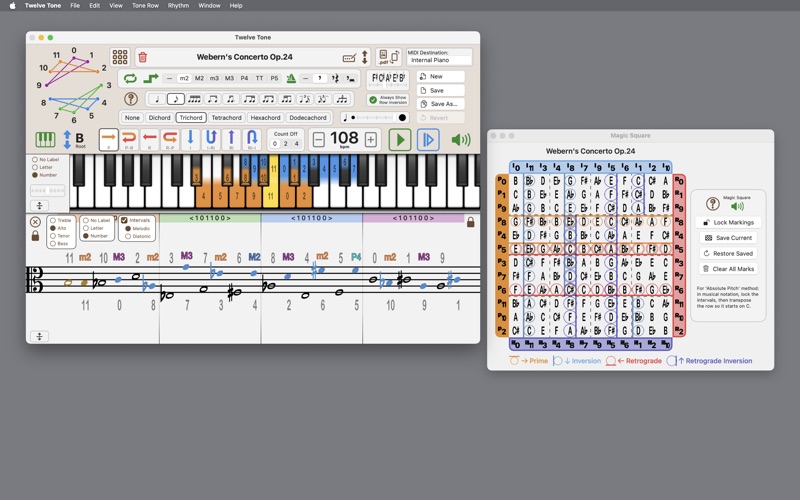
Task: Select No Label radio for piano keyboard
Action: [35, 159]
